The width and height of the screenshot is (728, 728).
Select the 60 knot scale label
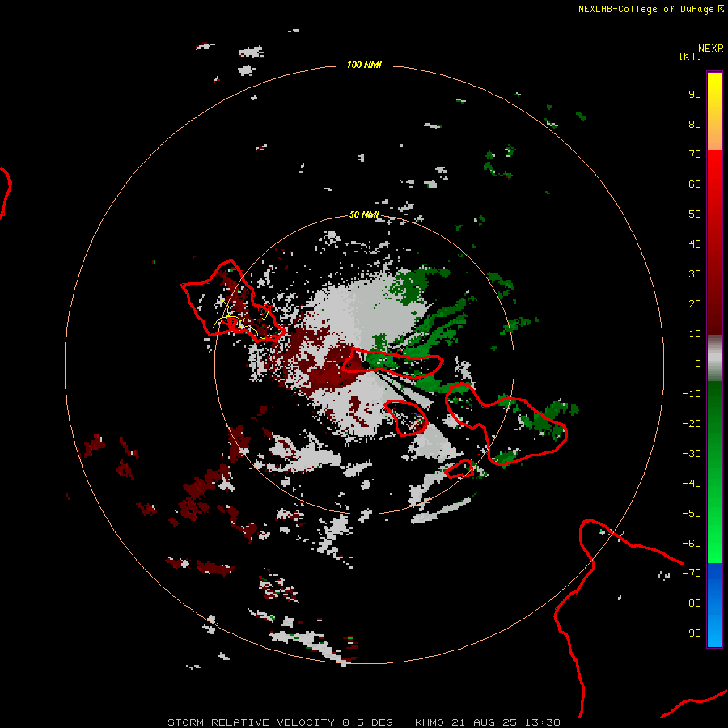point(695,184)
